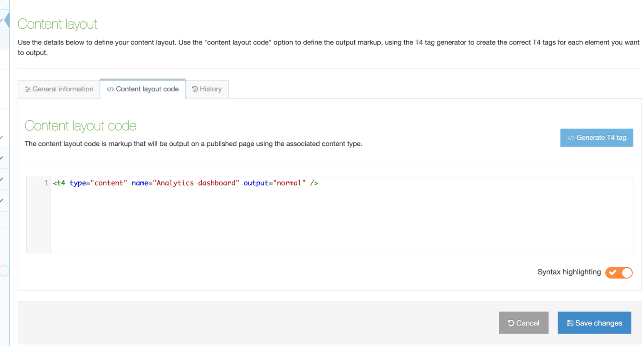Click the checkmark inside the Syntax highlighting switch
Screen dimensions: 644x346
tap(612, 272)
